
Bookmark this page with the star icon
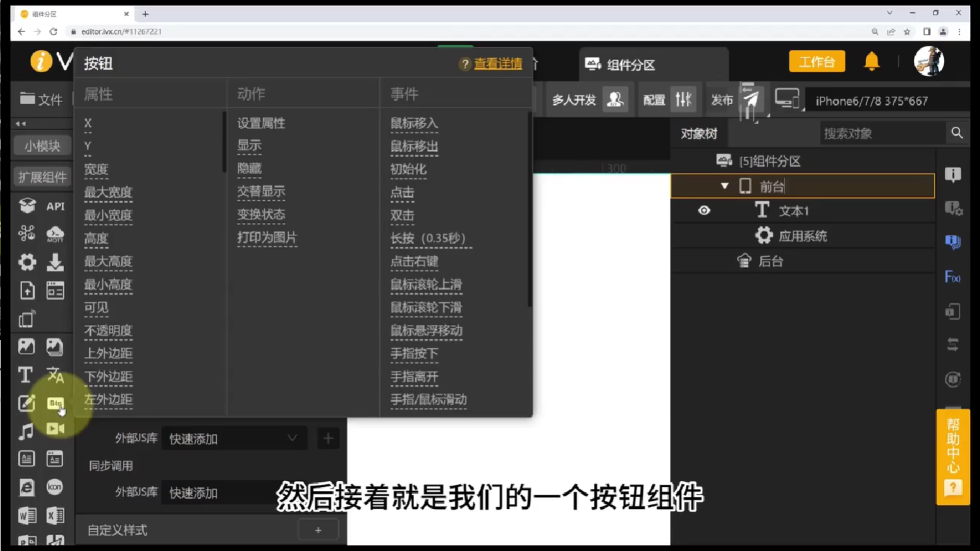pos(907,31)
